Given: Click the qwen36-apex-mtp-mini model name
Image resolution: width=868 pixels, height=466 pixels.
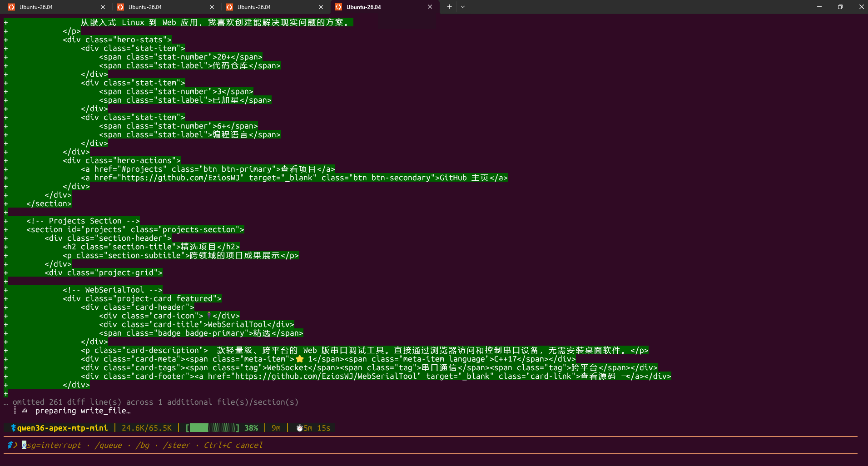Looking at the screenshot, I should tap(63, 428).
